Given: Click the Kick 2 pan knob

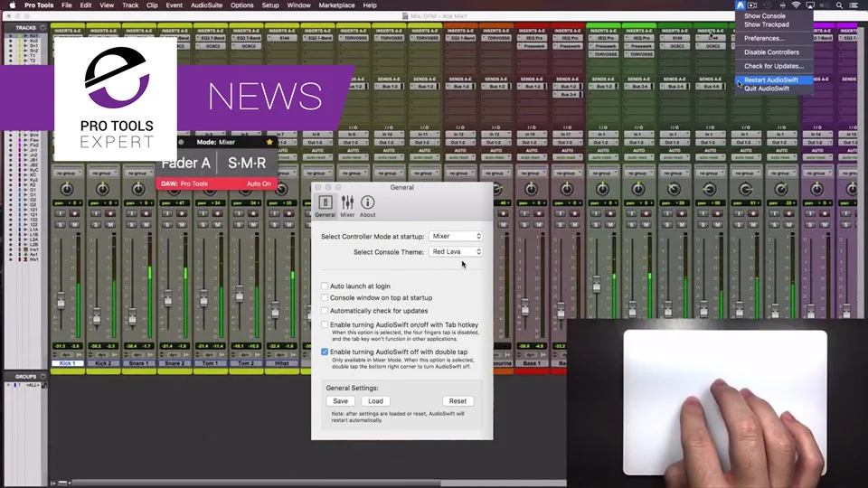Looking at the screenshot, I should [102, 189].
